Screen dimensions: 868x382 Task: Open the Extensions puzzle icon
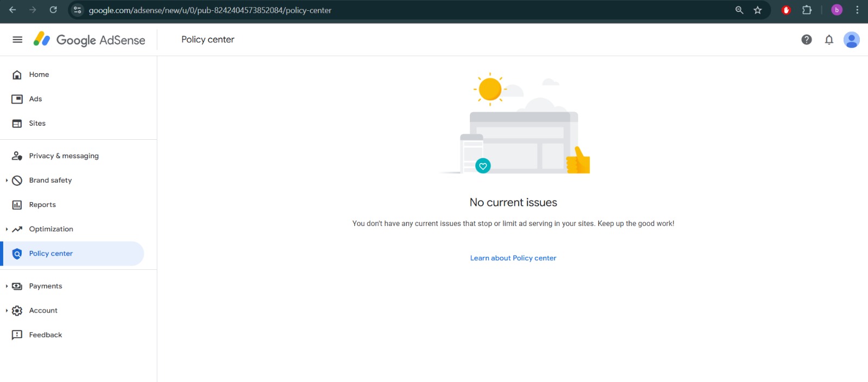pyautogui.click(x=807, y=10)
